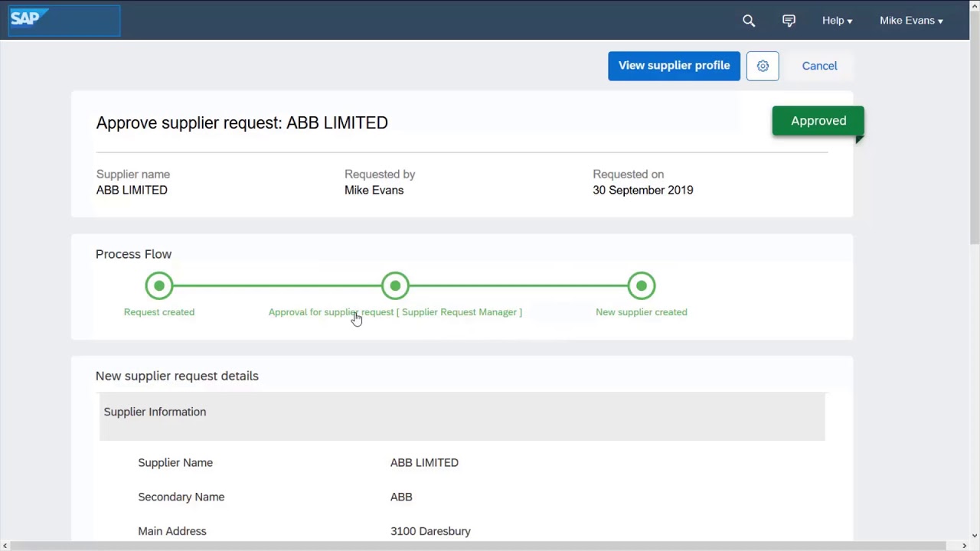980x551 pixels.
Task: Click the Approved status badge
Action: [818, 121]
